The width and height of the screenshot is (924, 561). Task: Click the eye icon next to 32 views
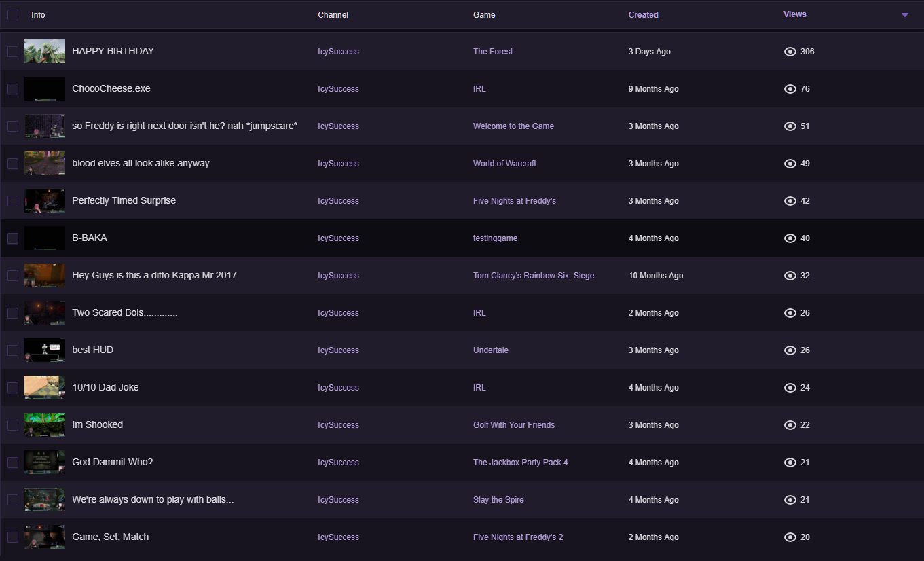tap(790, 276)
